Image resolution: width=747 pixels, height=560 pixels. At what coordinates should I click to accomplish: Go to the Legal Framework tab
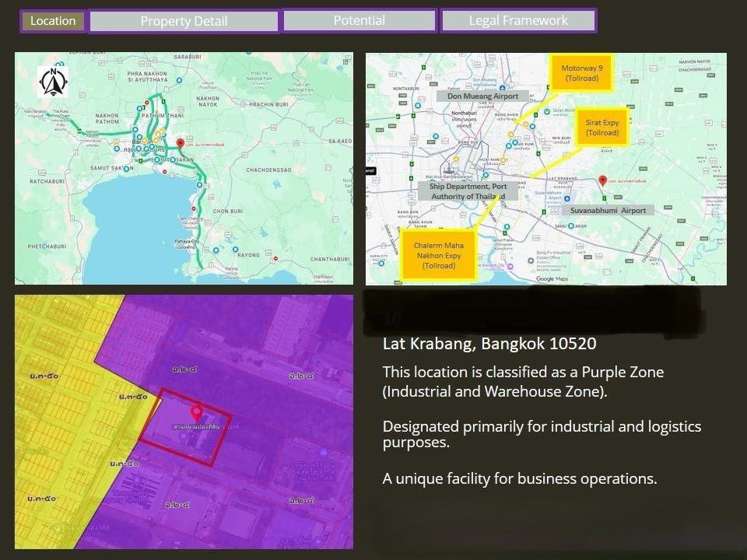[518, 21]
